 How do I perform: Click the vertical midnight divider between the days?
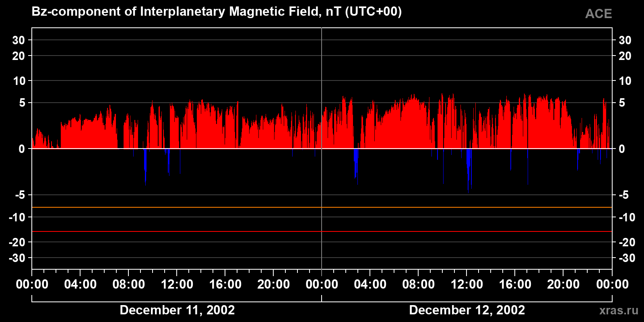pos(322,149)
